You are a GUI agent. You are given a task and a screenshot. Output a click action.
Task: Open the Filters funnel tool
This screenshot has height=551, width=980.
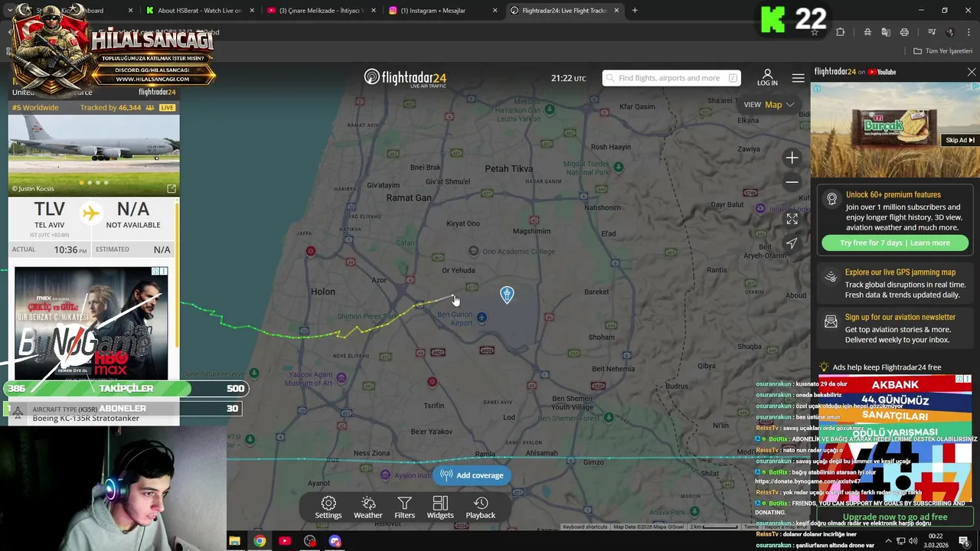click(x=404, y=507)
